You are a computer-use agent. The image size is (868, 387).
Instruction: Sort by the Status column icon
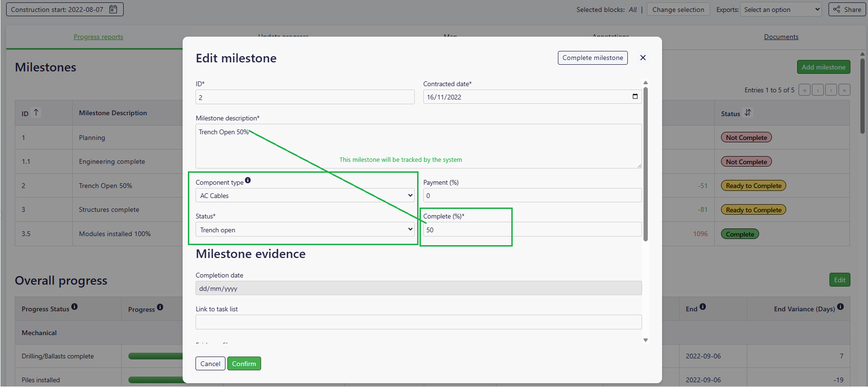click(748, 113)
